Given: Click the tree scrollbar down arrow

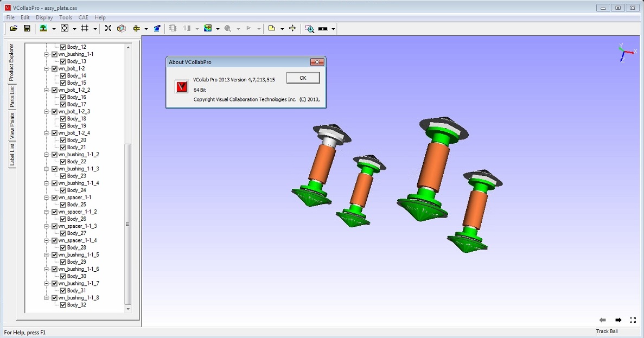Looking at the screenshot, I should [x=127, y=309].
